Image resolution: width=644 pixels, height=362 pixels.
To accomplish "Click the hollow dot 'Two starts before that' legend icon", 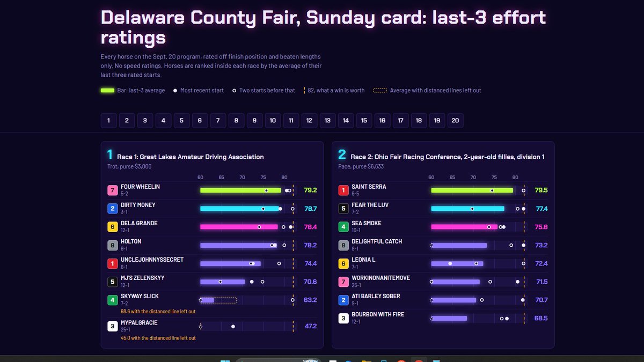I will click(x=235, y=91).
